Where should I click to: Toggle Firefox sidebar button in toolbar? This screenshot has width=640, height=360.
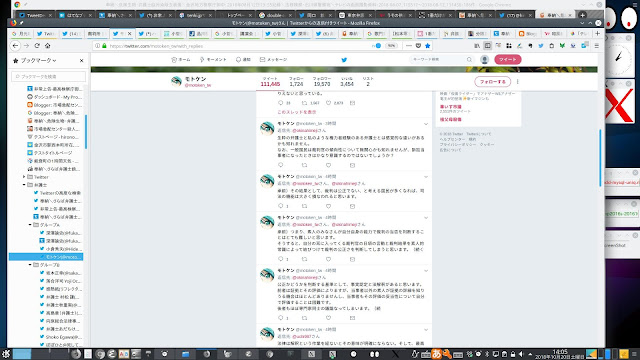[487, 46]
